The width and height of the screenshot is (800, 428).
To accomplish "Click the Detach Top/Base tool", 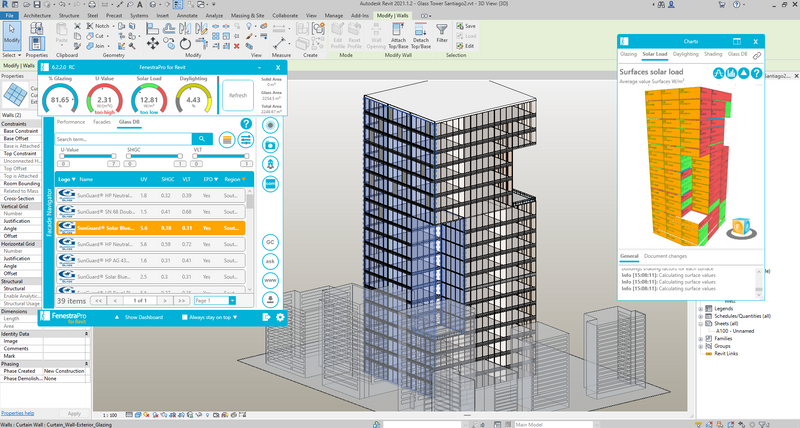I will point(421,36).
